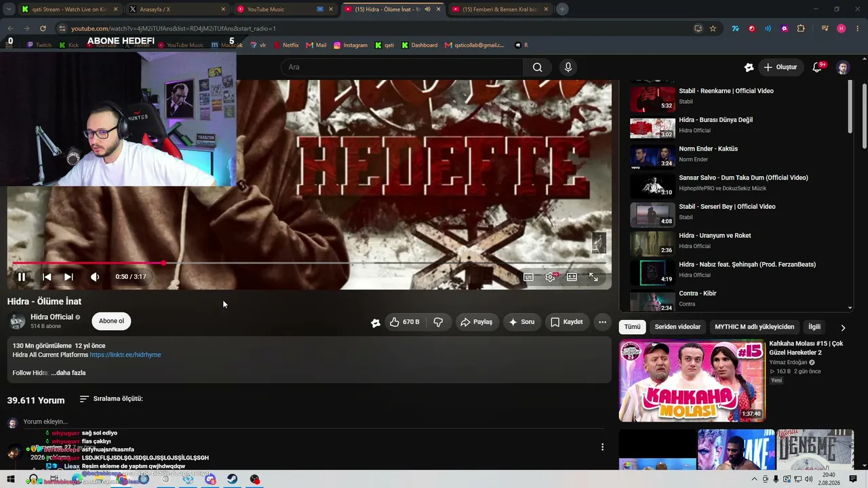This screenshot has height=488, width=868.
Task: Open video player settings gear
Action: click(x=551, y=277)
